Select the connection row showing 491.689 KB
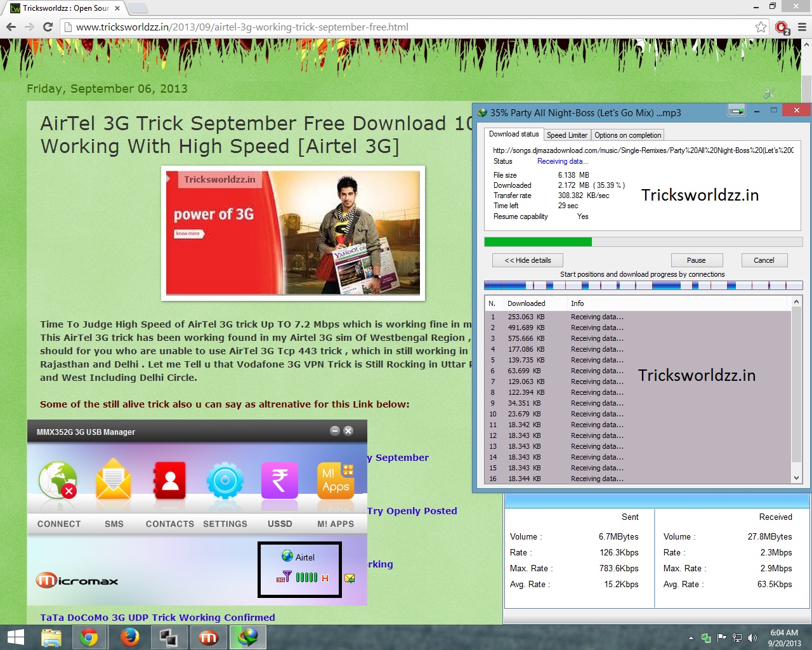This screenshot has width=812, height=650. (x=638, y=328)
